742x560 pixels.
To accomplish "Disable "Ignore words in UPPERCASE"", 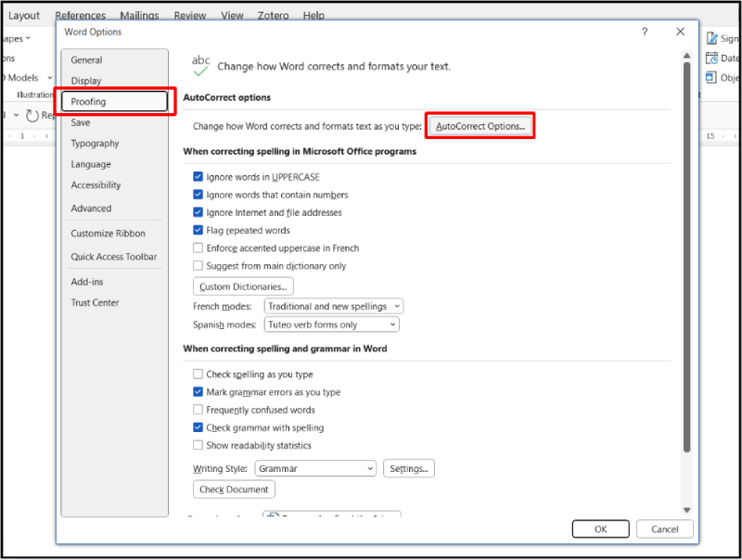I will coord(198,176).
